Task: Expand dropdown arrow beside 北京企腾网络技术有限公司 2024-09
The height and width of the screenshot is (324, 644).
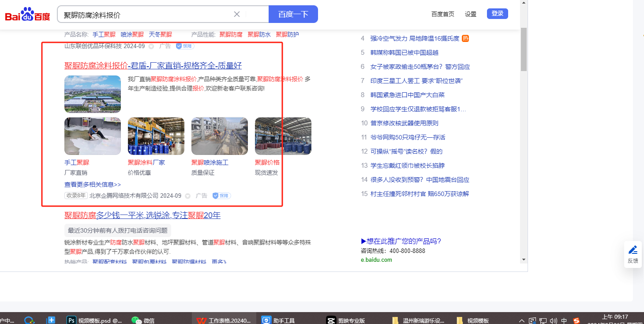Action: click(x=187, y=196)
